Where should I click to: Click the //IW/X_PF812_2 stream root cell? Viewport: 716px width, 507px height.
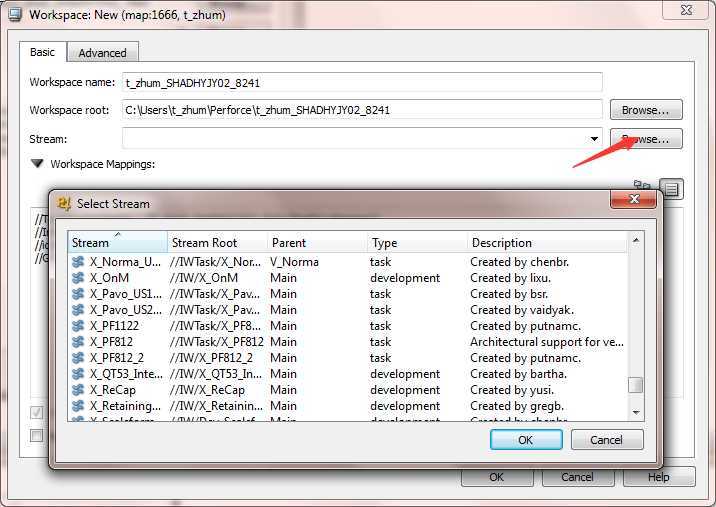pyautogui.click(x=211, y=358)
